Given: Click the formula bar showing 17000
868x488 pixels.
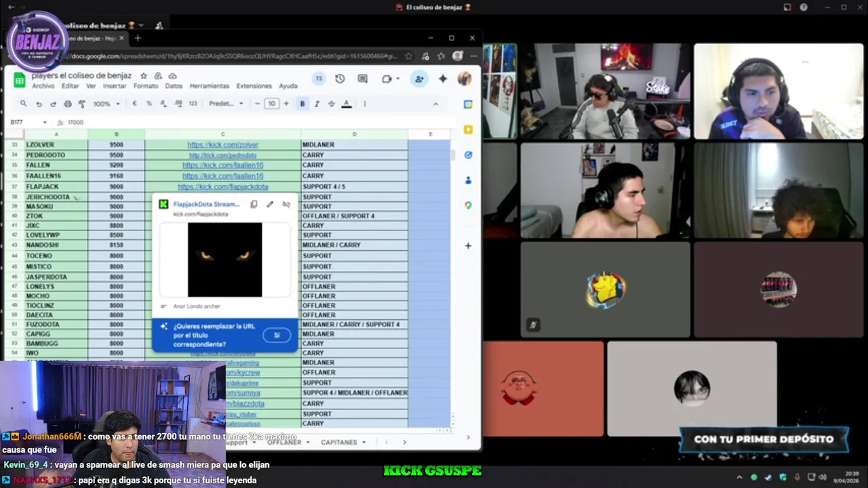Looking at the screenshot, I should (258, 122).
